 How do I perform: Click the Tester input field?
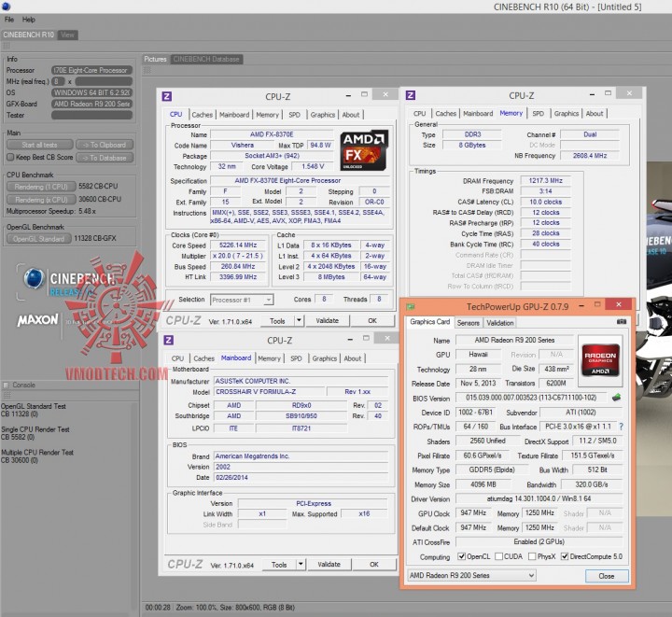(x=91, y=115)
